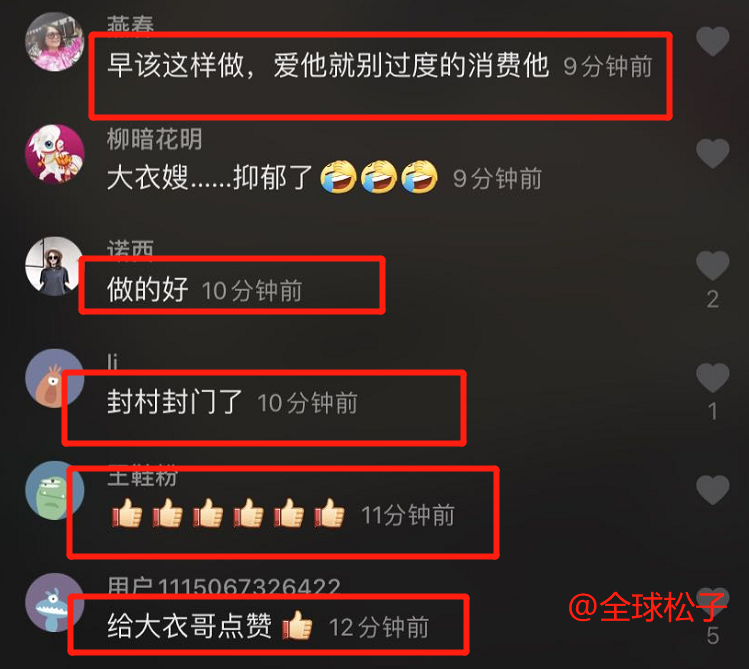Reply to comment 大衣嫂......抑郁了
Viewport: 749px width, 669px height.
tap(272, 177)
